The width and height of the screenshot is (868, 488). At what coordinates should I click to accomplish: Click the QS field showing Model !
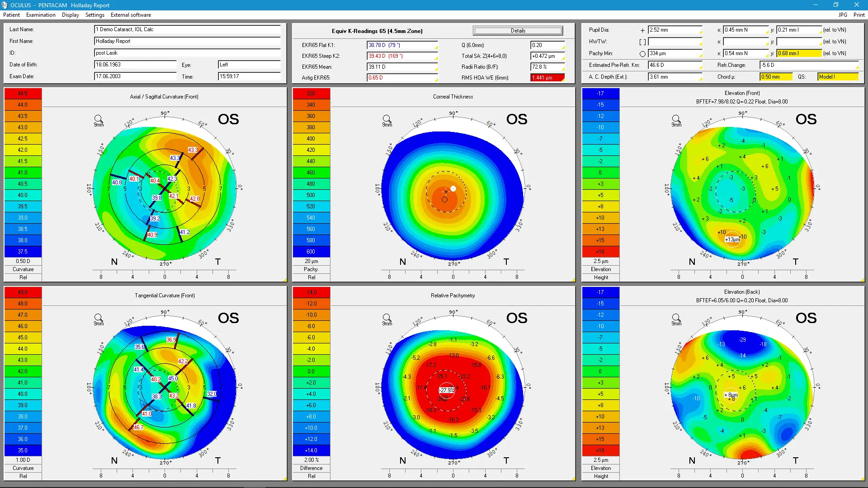[838, 77]
